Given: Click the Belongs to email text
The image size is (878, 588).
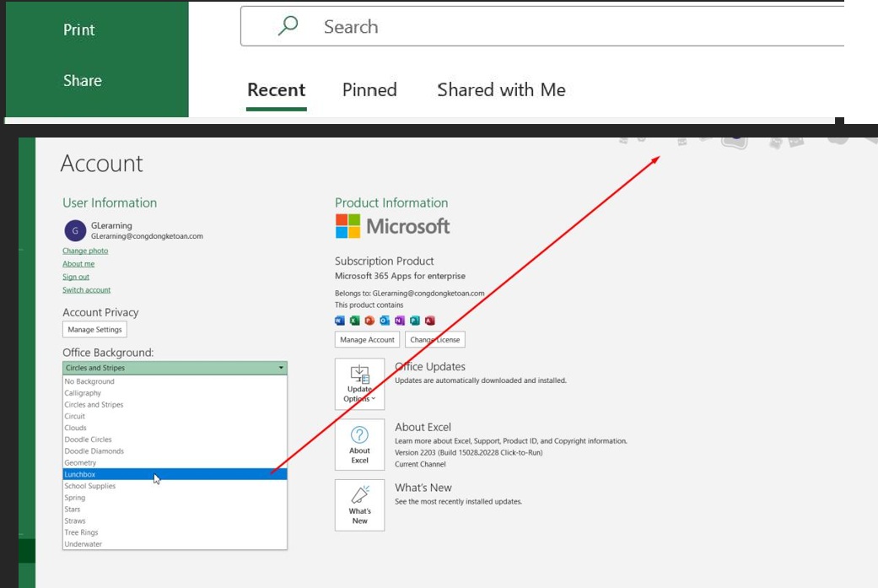Looking at the screenshot, I should 409,293.
